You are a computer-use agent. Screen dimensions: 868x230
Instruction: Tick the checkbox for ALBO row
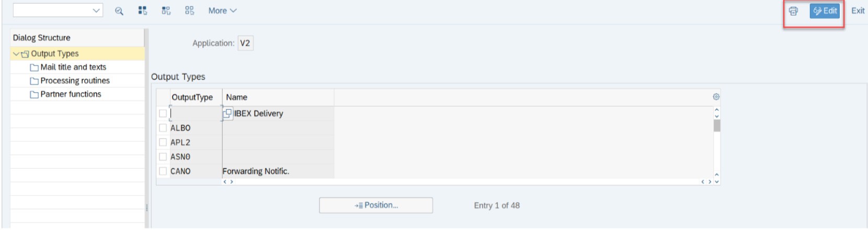point(163,128)
